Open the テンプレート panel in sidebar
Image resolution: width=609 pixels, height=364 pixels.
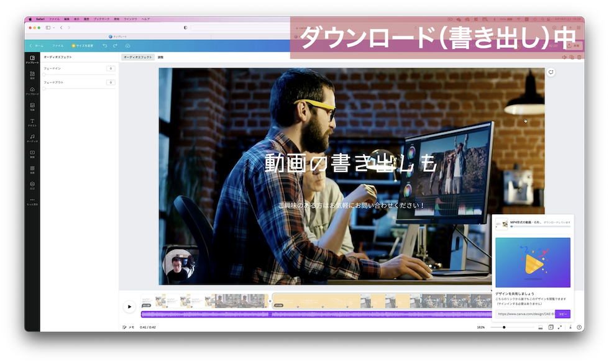tap(32, 60)
